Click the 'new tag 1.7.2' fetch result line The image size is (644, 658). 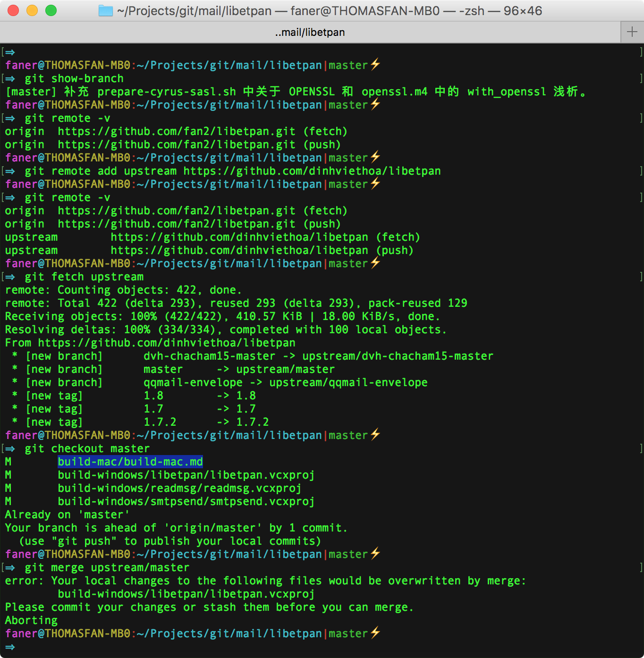(x=137, y=422)
